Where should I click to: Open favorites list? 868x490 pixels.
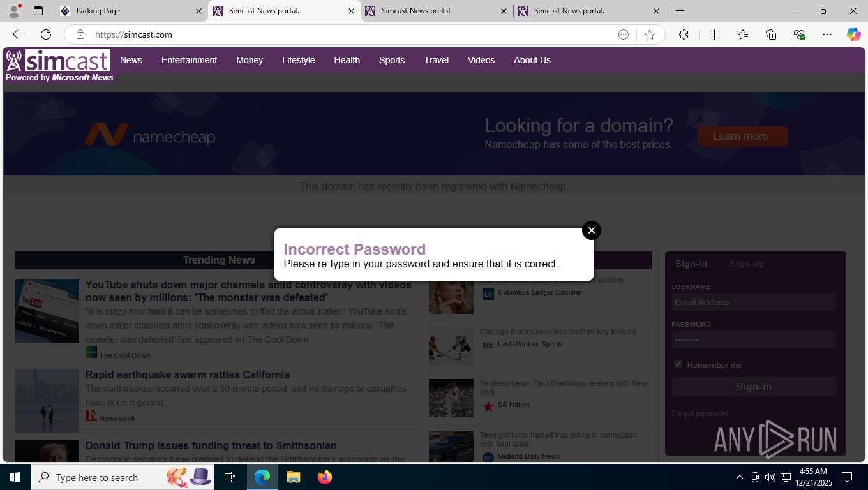[743, 34]
